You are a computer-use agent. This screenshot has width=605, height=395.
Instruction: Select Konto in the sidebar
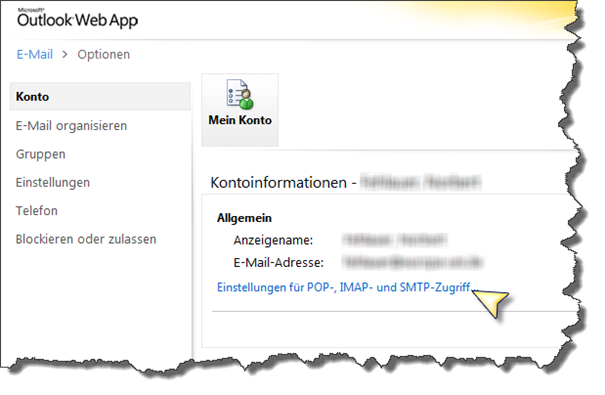100,96
